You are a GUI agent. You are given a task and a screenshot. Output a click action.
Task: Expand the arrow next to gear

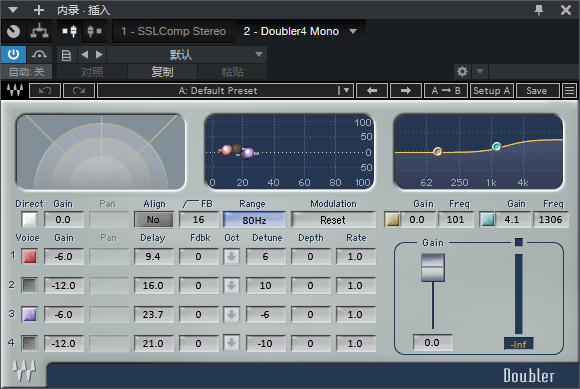point(480,71)
